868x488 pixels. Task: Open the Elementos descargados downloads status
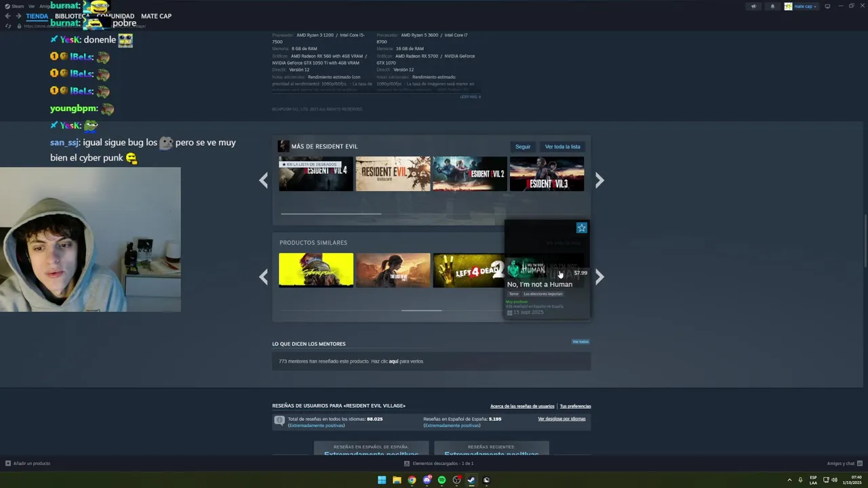439,464
